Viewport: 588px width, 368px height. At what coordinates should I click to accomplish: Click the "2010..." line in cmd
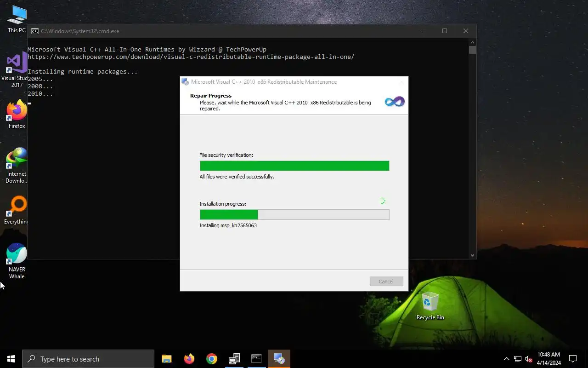[x=40, y=94]
